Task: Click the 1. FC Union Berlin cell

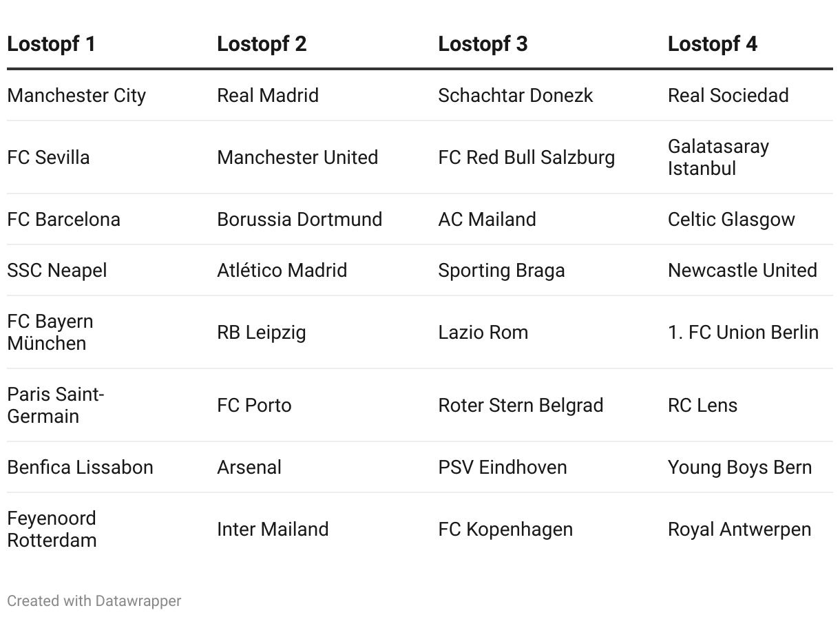Action: (743, 333)
